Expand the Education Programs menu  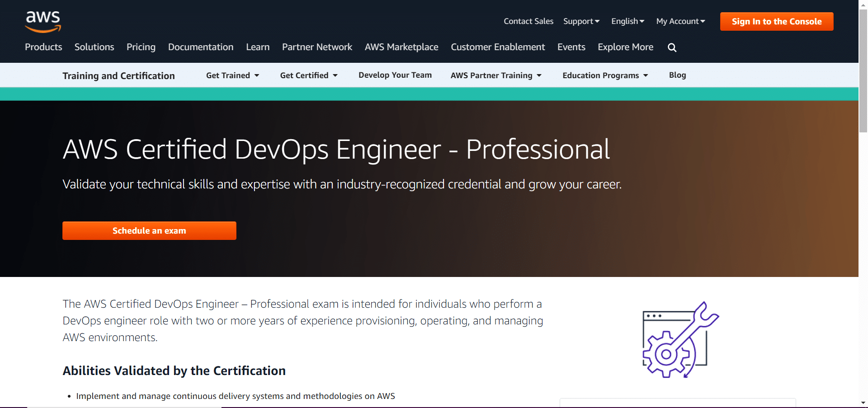click(605, 75)
